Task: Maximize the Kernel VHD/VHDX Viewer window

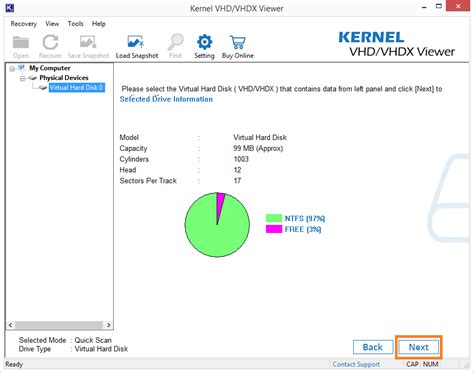Action: click(x=439, y=6)
